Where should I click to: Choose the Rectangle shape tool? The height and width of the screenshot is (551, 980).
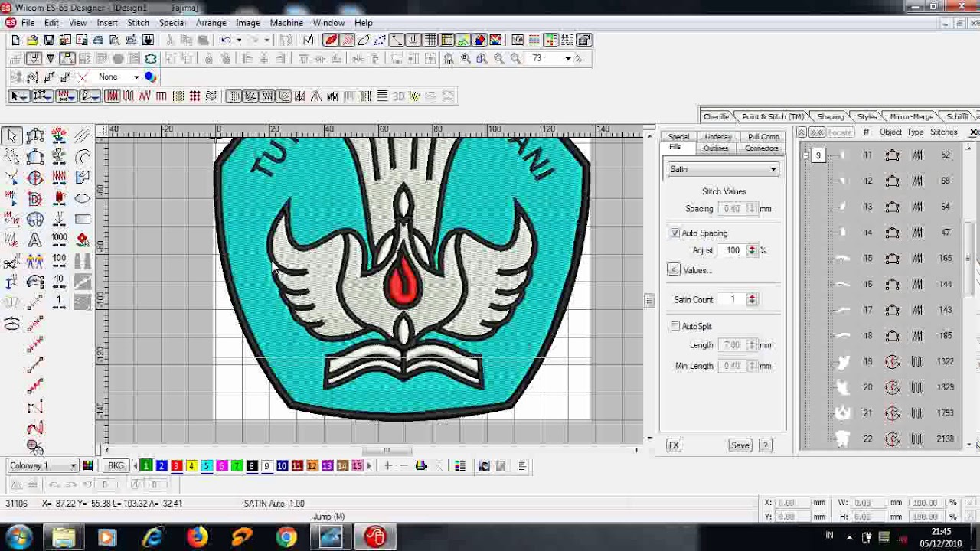coord(83,220)
